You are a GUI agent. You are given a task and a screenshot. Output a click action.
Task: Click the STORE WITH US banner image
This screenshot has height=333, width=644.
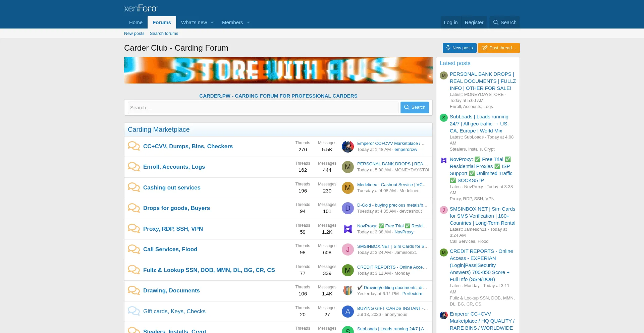pyautogui.click(x=278, y=70)
